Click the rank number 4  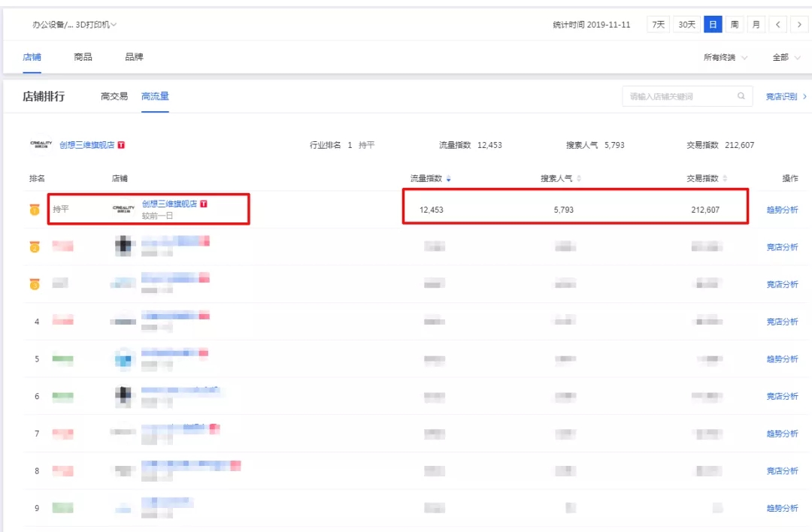tap(37, 322)
